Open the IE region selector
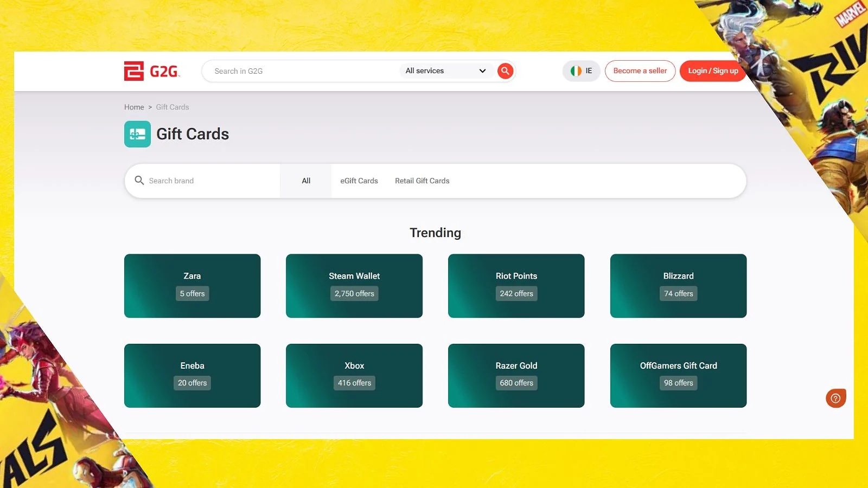The width and height of the screenshot is (868, 488). pyautogui.click(x=581, y=71)
